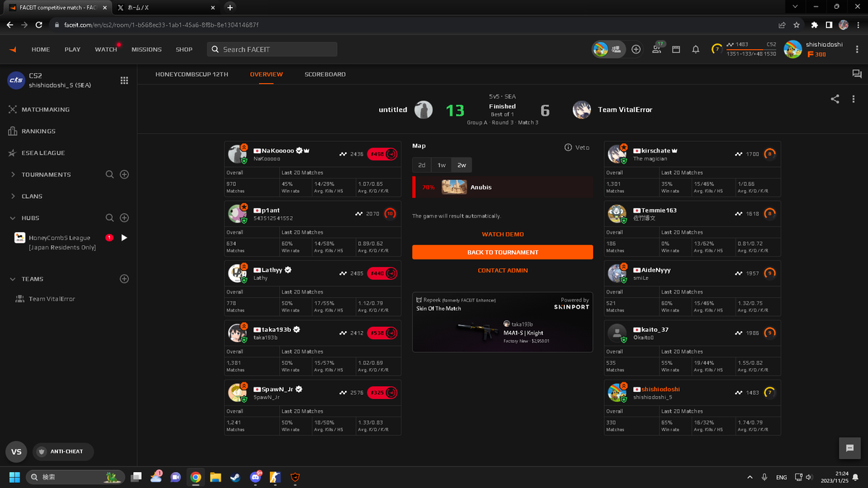Open Rankings in the sidebar

(38, 131)
